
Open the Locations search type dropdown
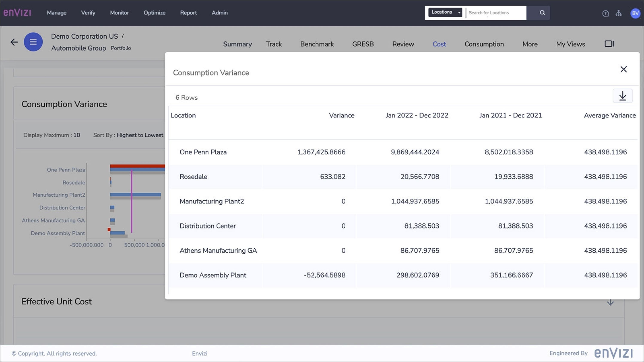coord(445,12)
